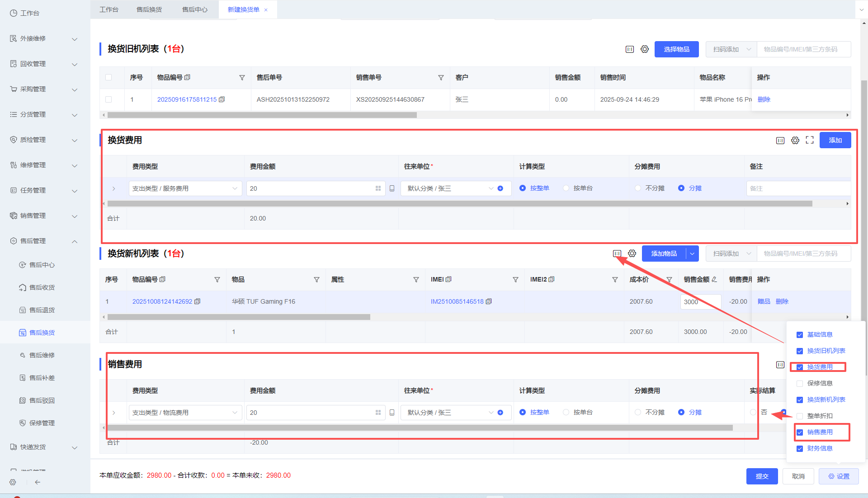Click horizontal scrollbar under 换货旧机列表 table

tap(262, 115)
